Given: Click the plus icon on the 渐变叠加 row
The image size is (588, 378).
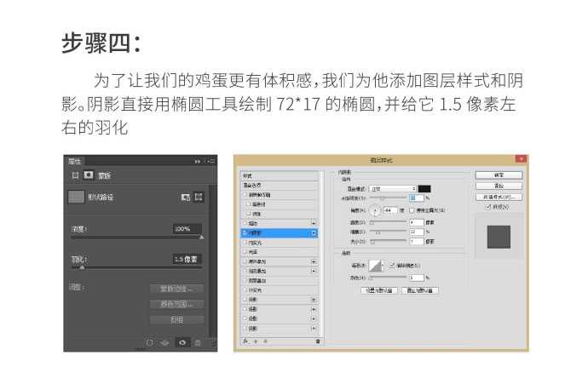Looking at the screenshot, I should 314,271.
